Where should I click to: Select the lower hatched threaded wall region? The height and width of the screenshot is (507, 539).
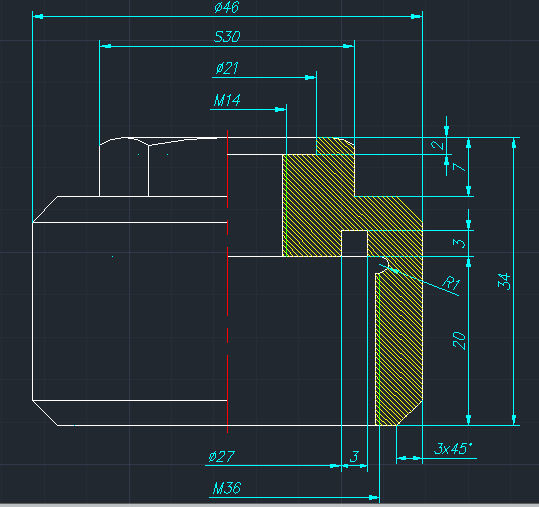tap(399, 344)
